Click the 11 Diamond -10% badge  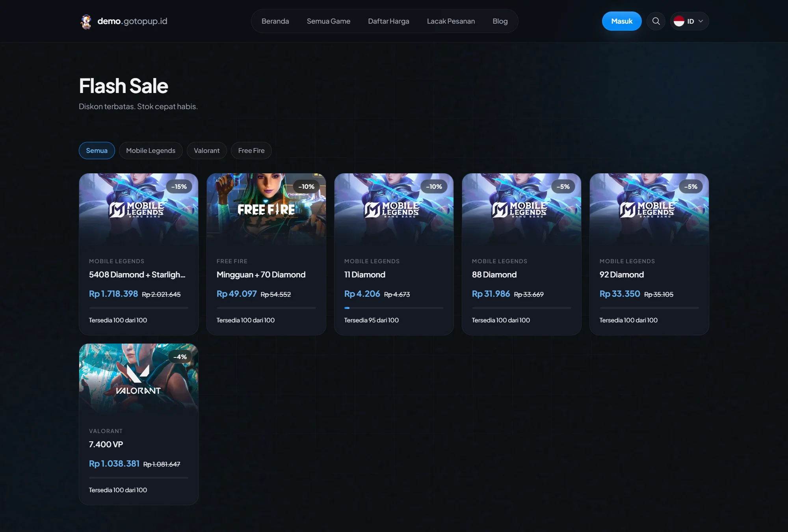tap(434, 187)
